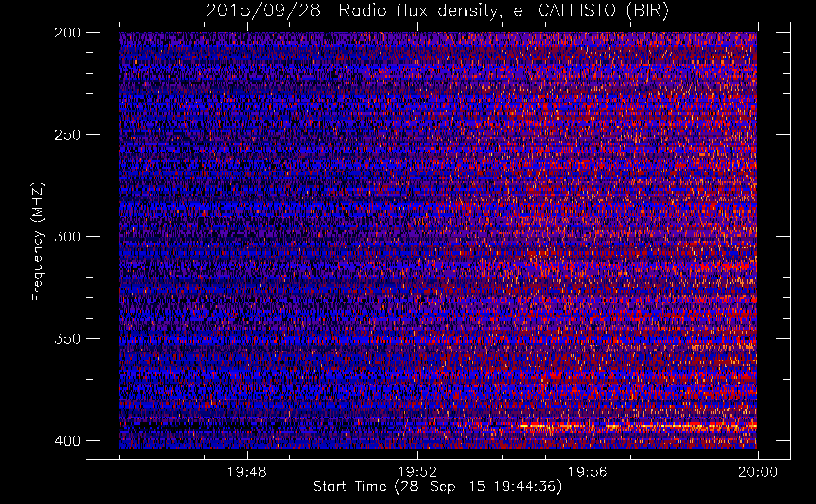Click the 'Frequency (MHZ)' y-axis label
Viewport: 816px width, 504px height.
(38, 242)
